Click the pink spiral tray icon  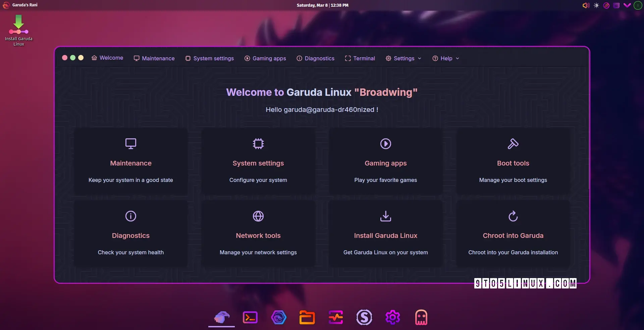pyautogui.click(x=606, y=5)
